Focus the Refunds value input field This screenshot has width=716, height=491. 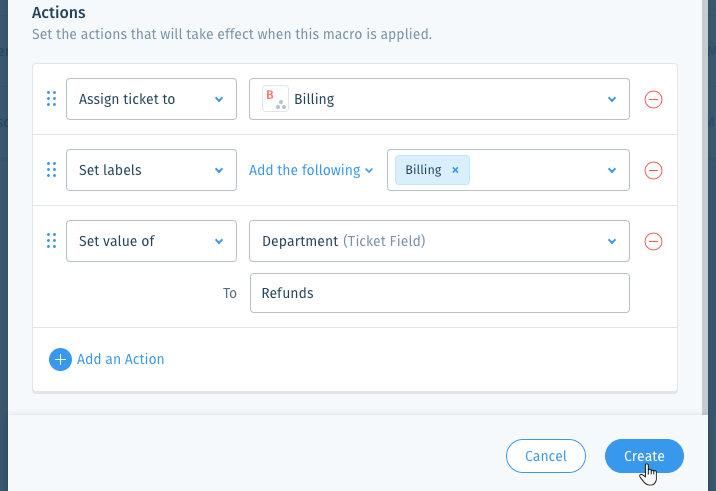440,293
